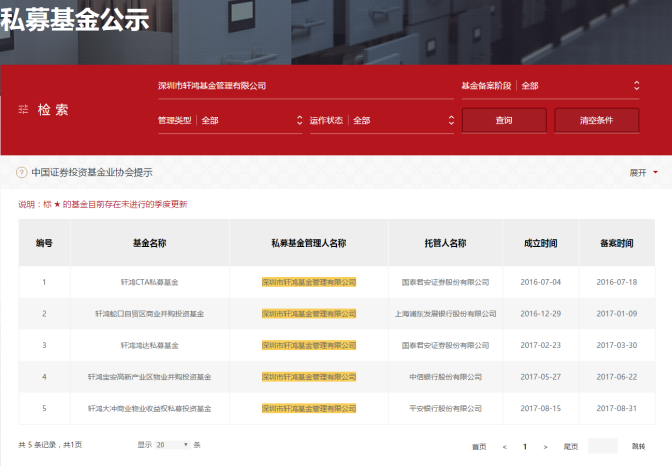Click the fund manager name search field
This screenshot has height=466, width=672.
coord(300,86)
